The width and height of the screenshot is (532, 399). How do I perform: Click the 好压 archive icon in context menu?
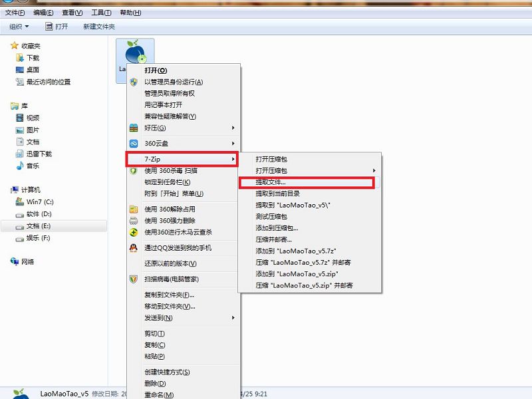click(133, 128)
